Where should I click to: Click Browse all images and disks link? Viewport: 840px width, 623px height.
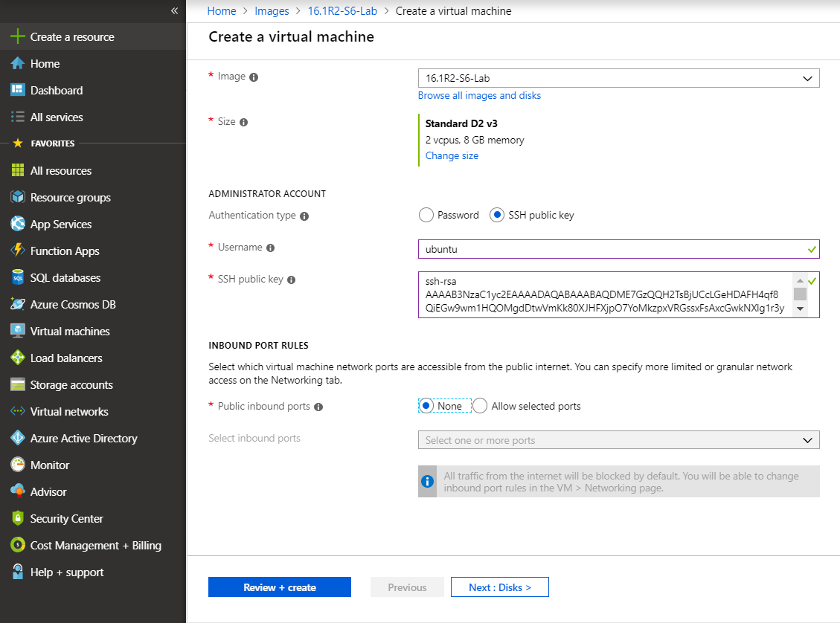coord(479,95)
